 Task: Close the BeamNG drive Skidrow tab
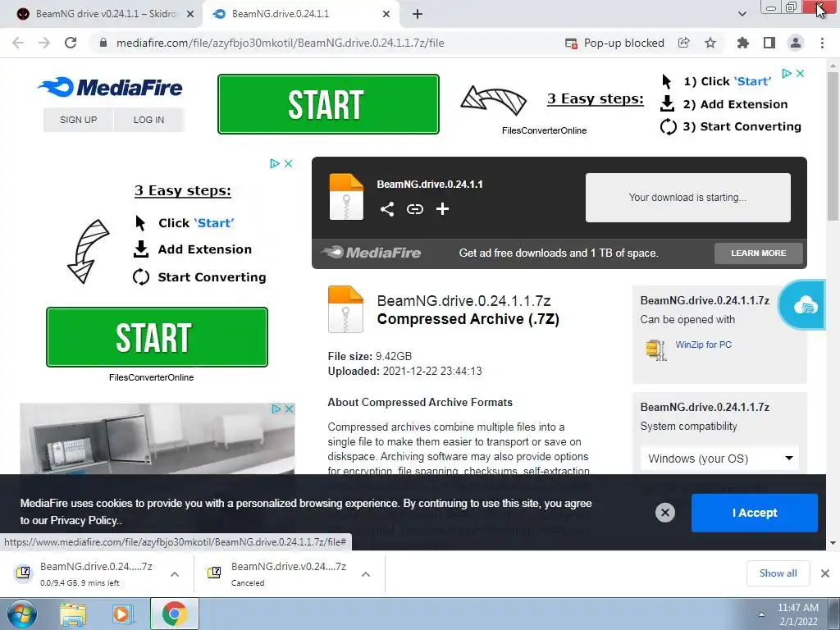pyautogui.click(x=190, y=14)
